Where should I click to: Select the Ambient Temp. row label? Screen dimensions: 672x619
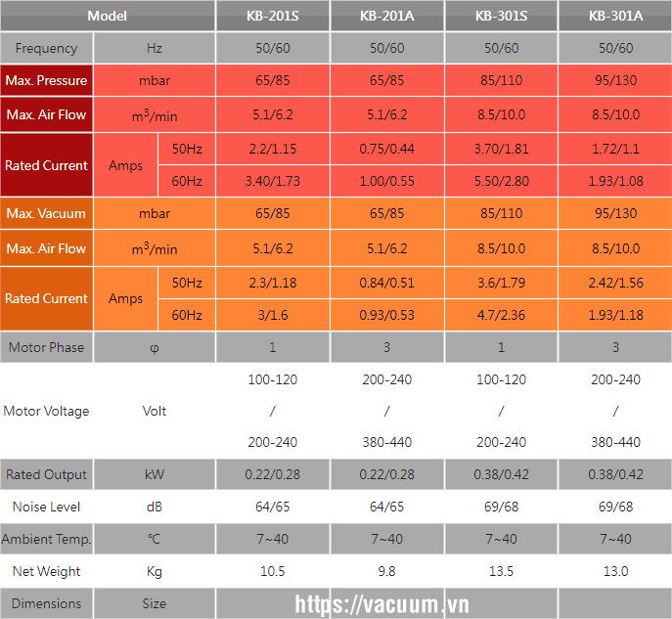[x=46, y=540]
